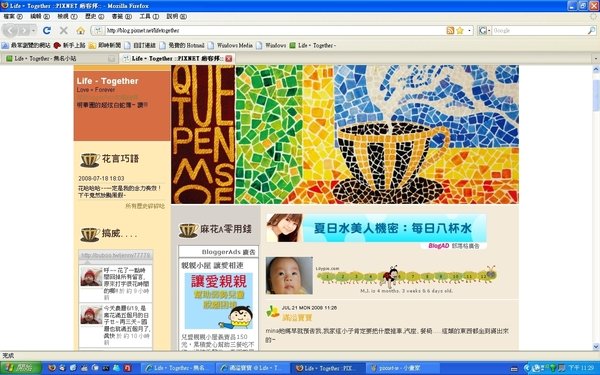Open the search engine selector dropdown
Viewport: 600px width, 375px height.
(484, 30)
